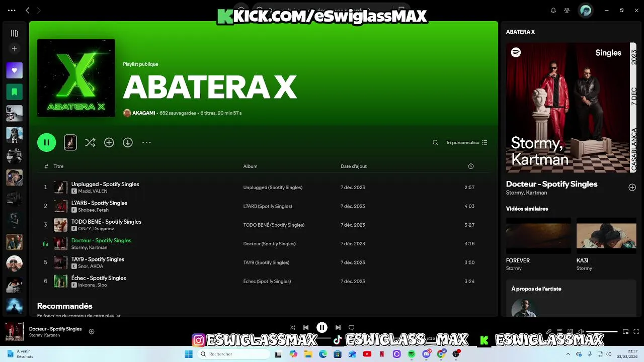This screenshot has width=644, height=362.
Task: Open artist Madd, VALEN under Unplugged
Action: pos(93,191)
